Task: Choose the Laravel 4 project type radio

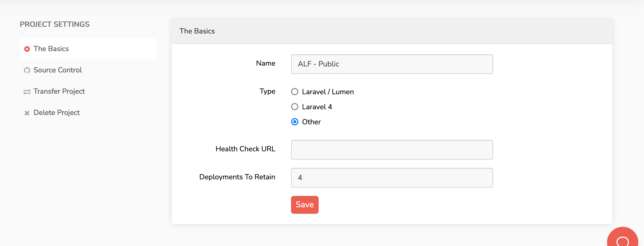Action: (x=294, y=107)
